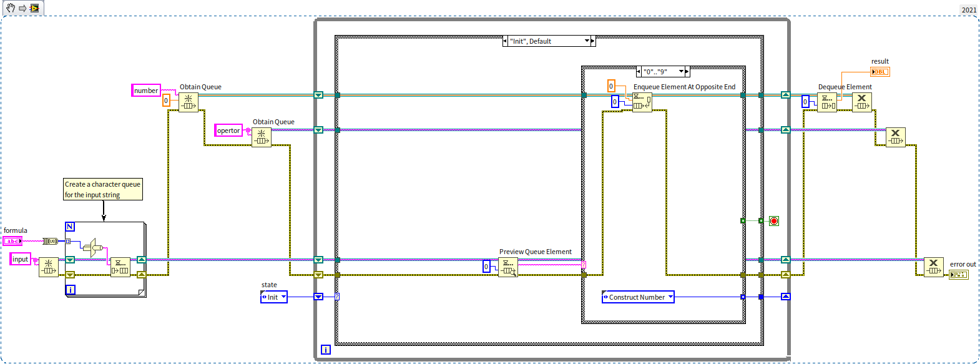
Task: Select the Enqueue Element At Opposite End node
Action: coord(642,102)
